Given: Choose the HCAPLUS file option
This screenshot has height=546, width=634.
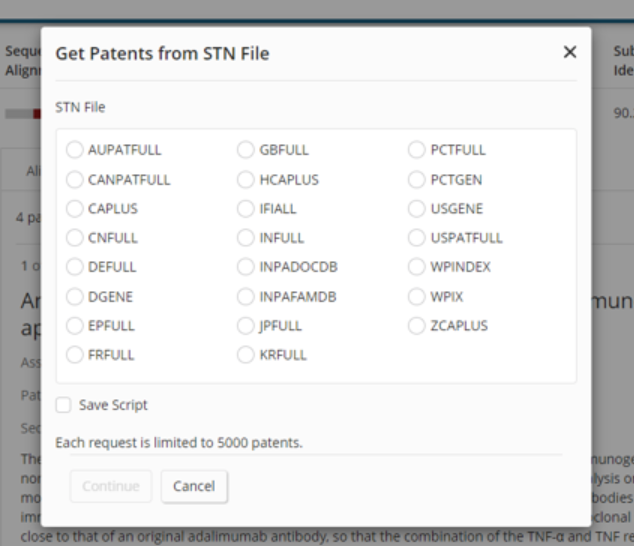Looking at the screenshot, I should click(x=246, y=180).
